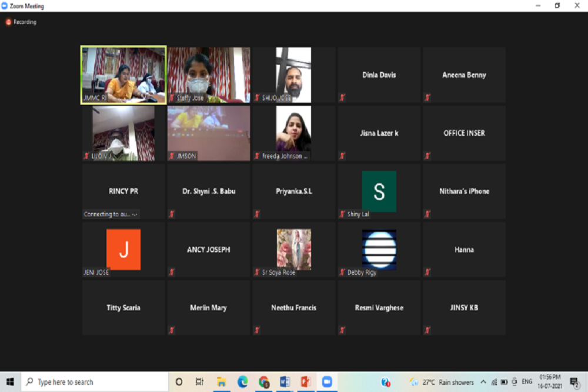The height and width of the screenshot is (392, 588).
Task: Click muted mic icon on Hanna tile
Action: [x=427, y=272]
